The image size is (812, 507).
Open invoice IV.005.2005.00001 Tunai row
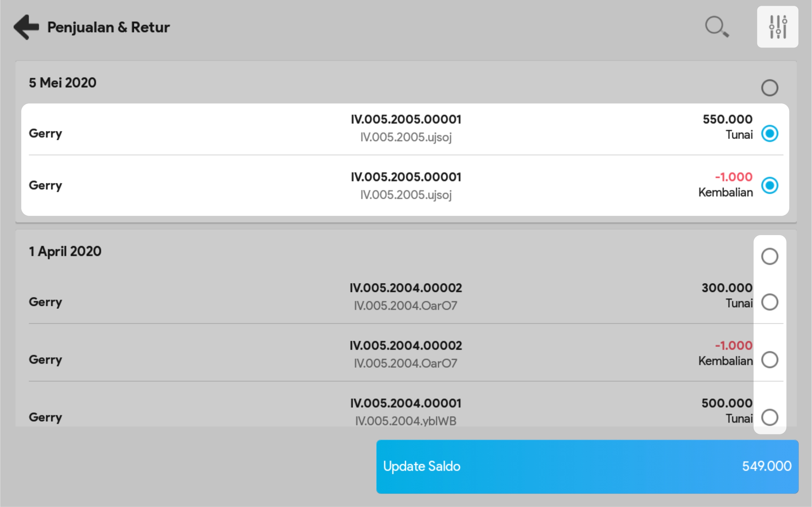click(x=406, y=128)
